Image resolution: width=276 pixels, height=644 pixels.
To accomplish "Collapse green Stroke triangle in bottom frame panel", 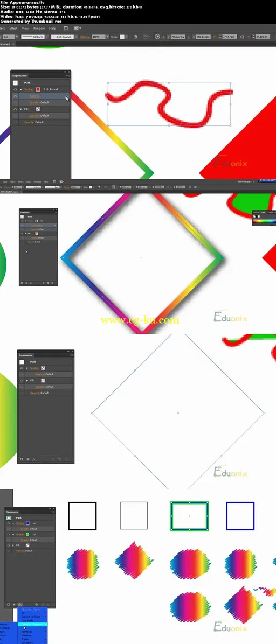I will [13, 534].
